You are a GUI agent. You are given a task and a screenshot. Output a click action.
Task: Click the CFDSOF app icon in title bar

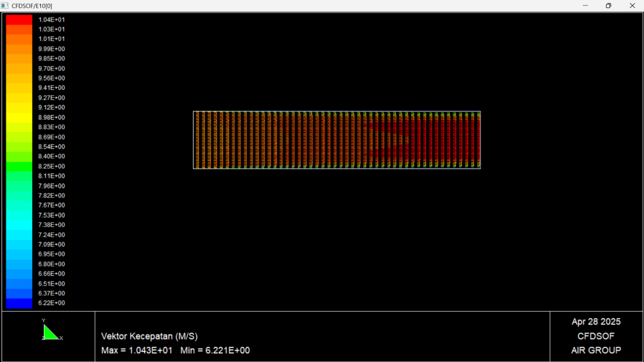point(5,6)
